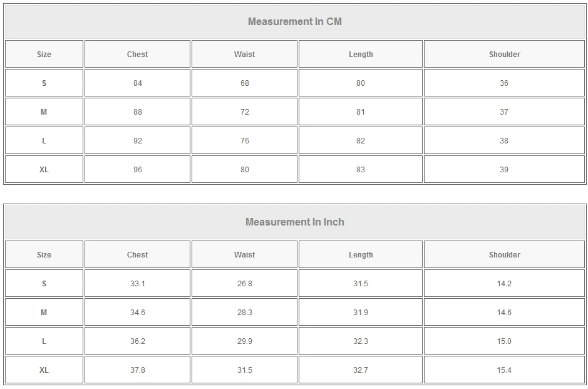Screen dimensions: 588x389
Task: Select the Size header in the CM table
Action: [44, 54]
